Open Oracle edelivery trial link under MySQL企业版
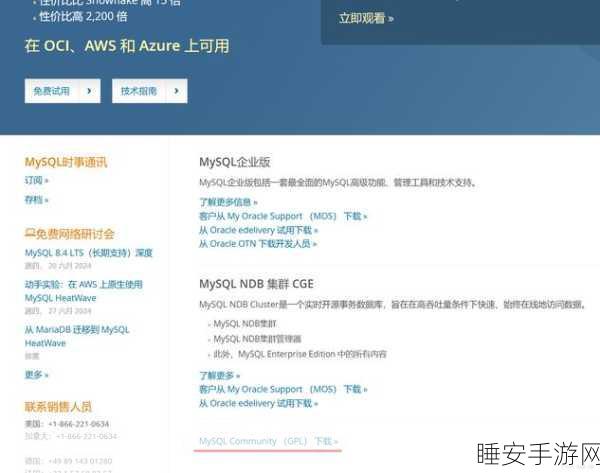Image resolution: width=600 pixels, height=473 pixels. (x=258, y=230)
